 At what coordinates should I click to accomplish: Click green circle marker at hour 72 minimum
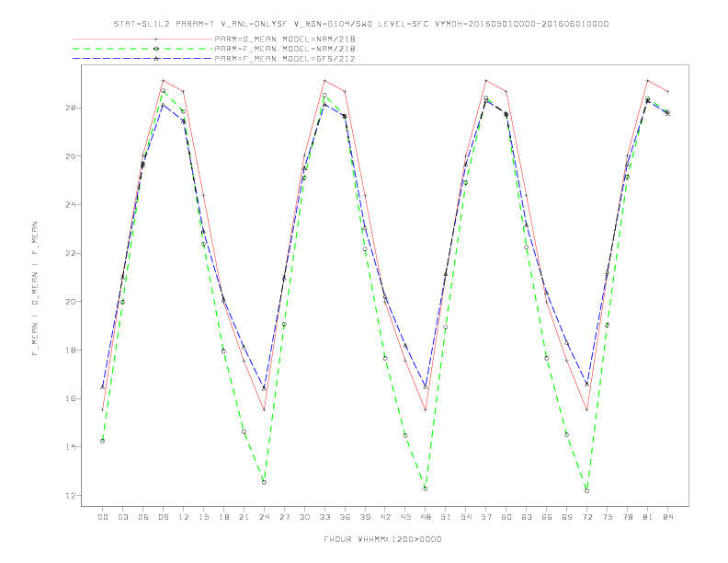coord(586,491)
